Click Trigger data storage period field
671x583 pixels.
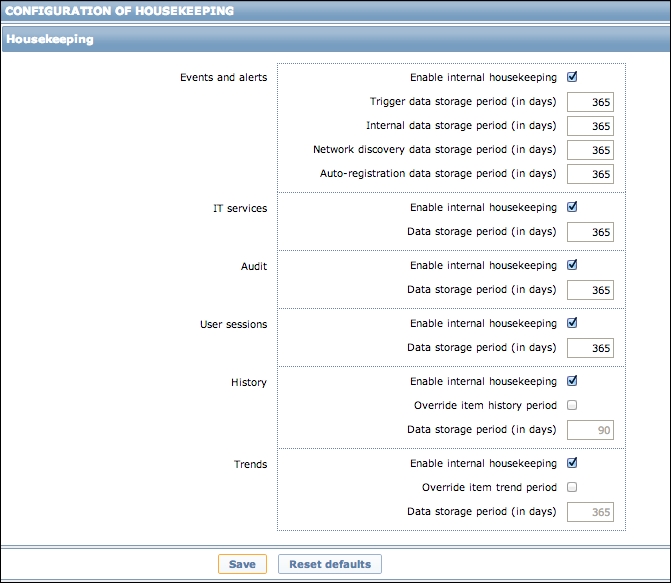point(590,102)
